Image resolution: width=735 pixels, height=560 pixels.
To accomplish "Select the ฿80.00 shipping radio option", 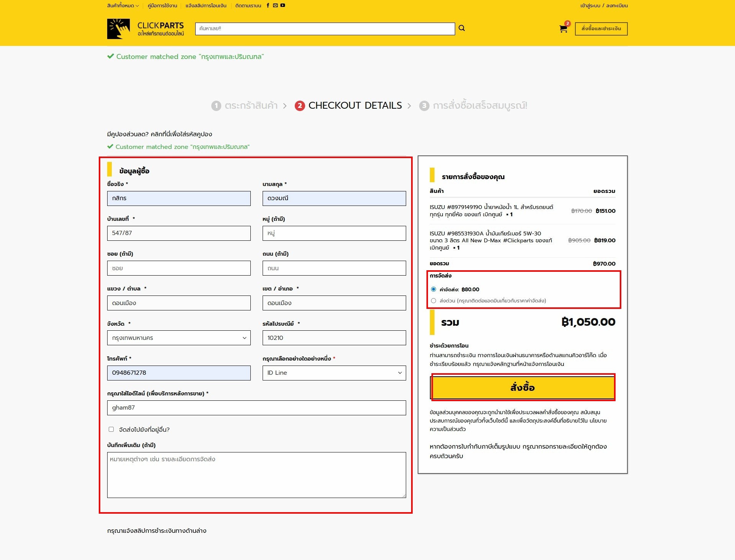I will 433,289.
